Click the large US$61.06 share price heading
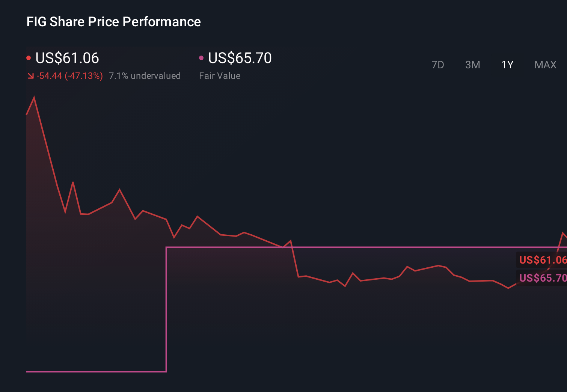The width and height of the screenshot is (567, 392). pos(67,58)
